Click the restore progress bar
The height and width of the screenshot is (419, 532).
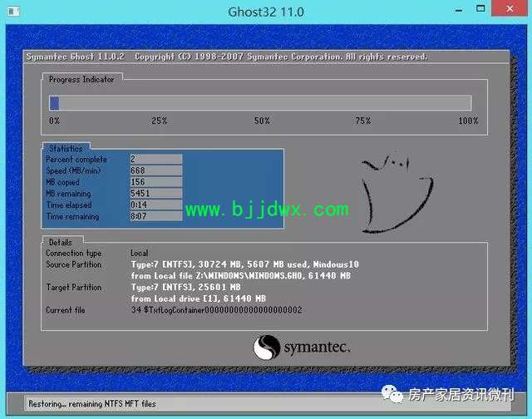260,103
